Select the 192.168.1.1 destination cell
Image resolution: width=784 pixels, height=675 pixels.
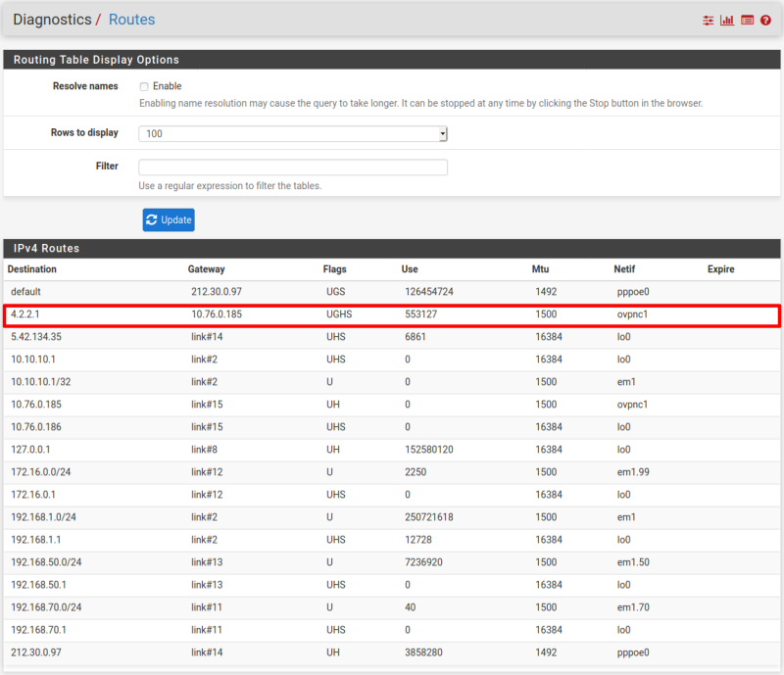[x=36, y=539]
